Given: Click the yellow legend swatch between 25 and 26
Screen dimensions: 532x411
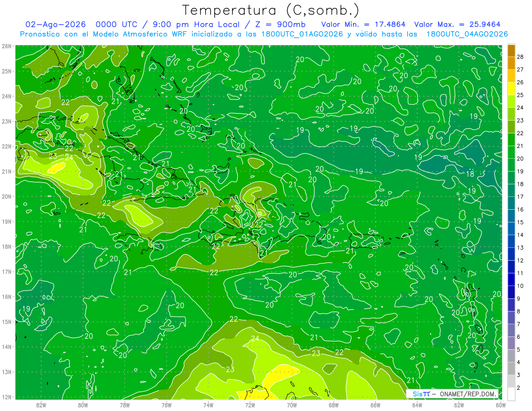Looking at the screenshot, I should pos(511,89).
